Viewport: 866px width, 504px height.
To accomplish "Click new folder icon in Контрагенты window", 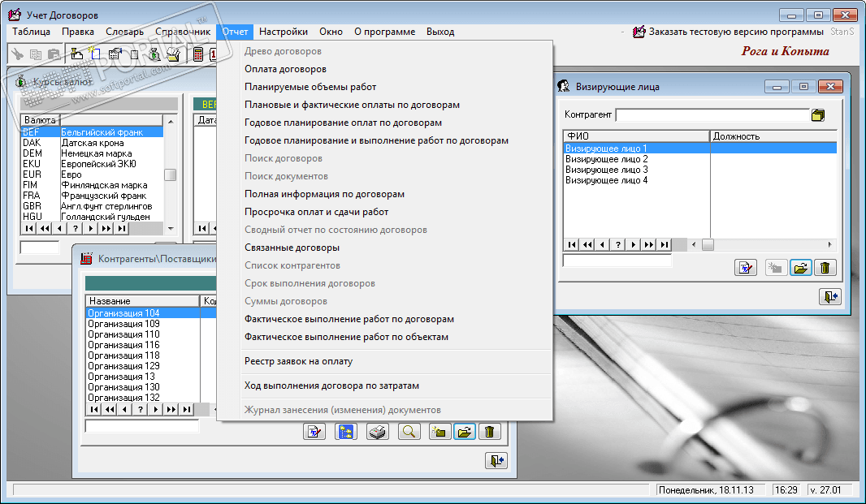I will click(439, 431).
